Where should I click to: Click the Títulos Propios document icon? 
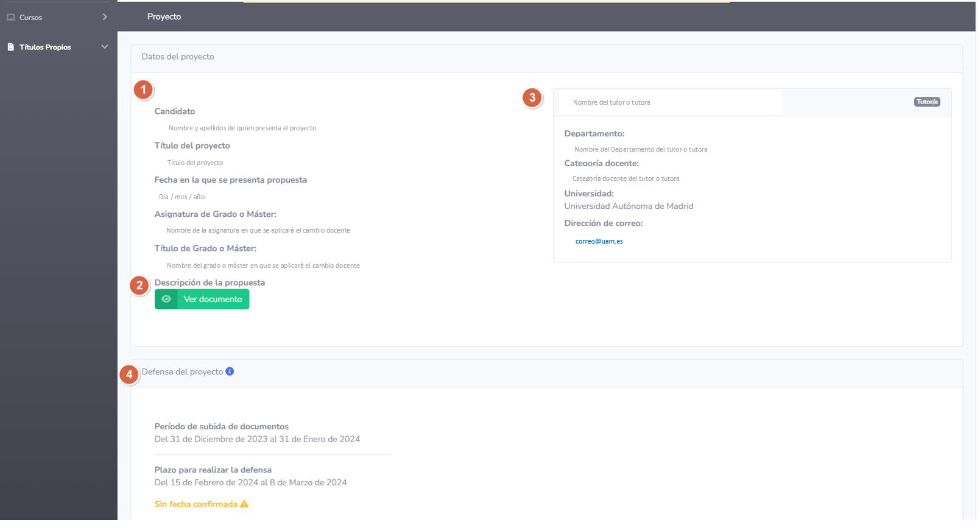tap(10, 47)
